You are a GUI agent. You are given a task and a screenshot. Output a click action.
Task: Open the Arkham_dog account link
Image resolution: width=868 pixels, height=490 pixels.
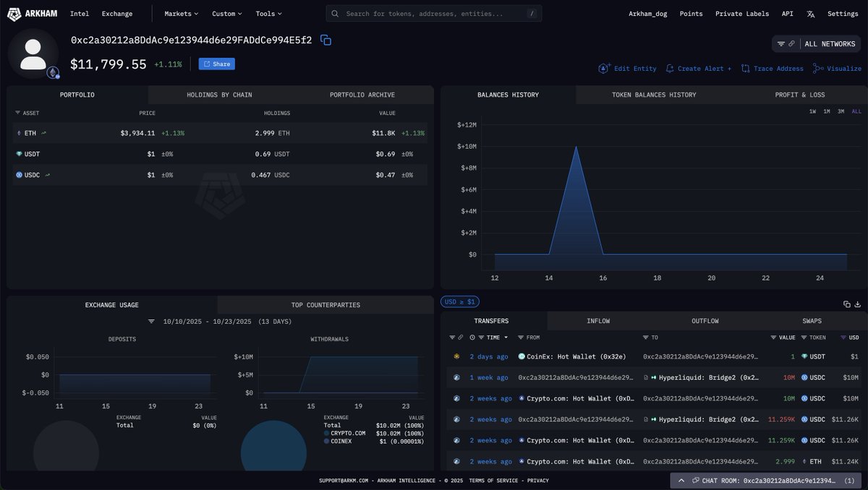pos(648,14)
